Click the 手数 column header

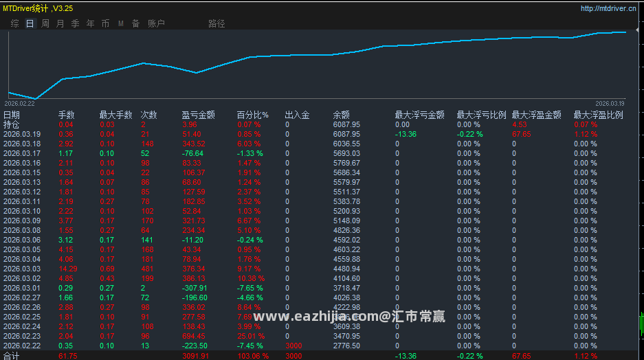pos(66,115)
